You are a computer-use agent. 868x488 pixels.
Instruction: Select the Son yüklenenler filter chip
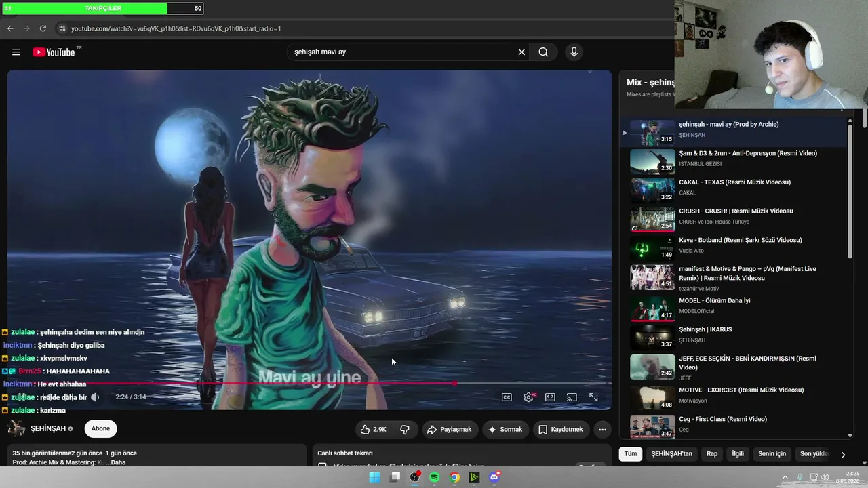coord(814,454)
